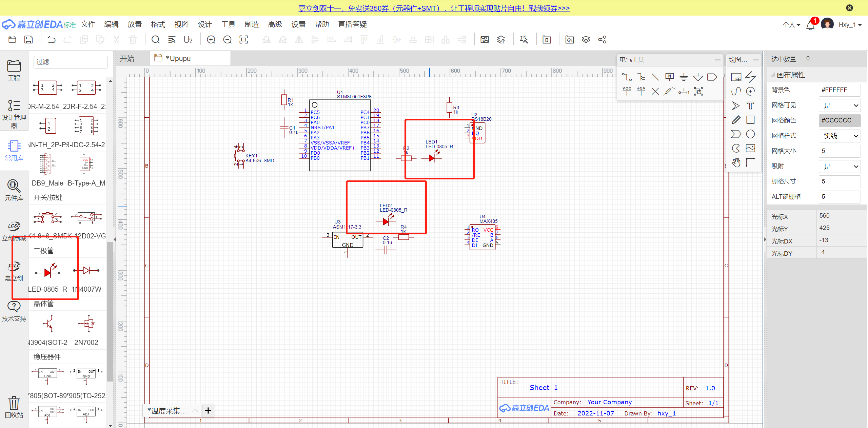
Task: Collapse the left library panel handle
Action: click(x=114, y=239)
